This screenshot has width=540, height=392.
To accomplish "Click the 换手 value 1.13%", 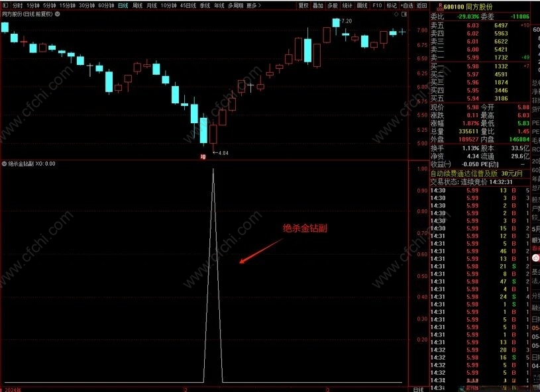I will click(470, 148).
